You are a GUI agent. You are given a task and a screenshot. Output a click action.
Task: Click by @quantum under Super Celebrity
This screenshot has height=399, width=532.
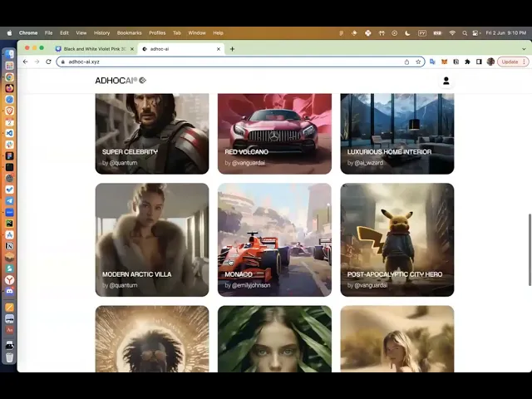[120, 163]
